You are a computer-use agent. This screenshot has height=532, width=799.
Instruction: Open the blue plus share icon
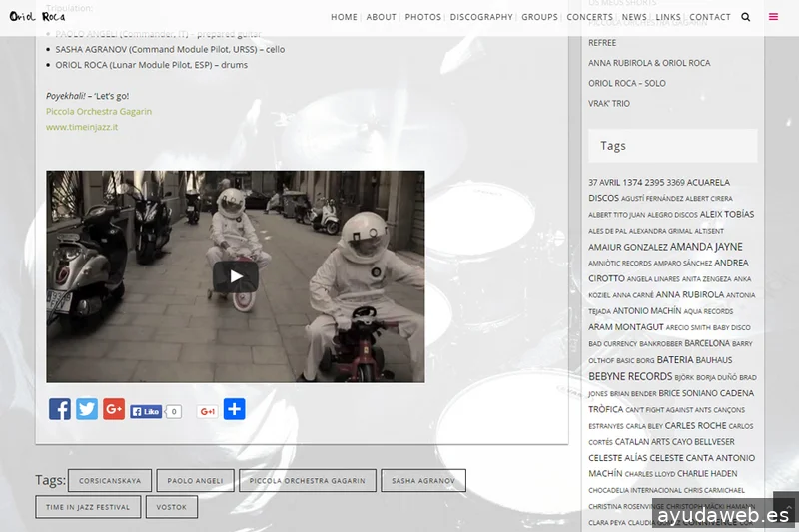click(234, 409)
